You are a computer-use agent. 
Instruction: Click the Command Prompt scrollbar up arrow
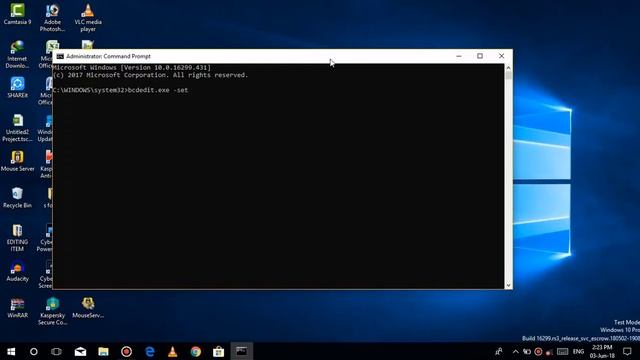point(508,68)
